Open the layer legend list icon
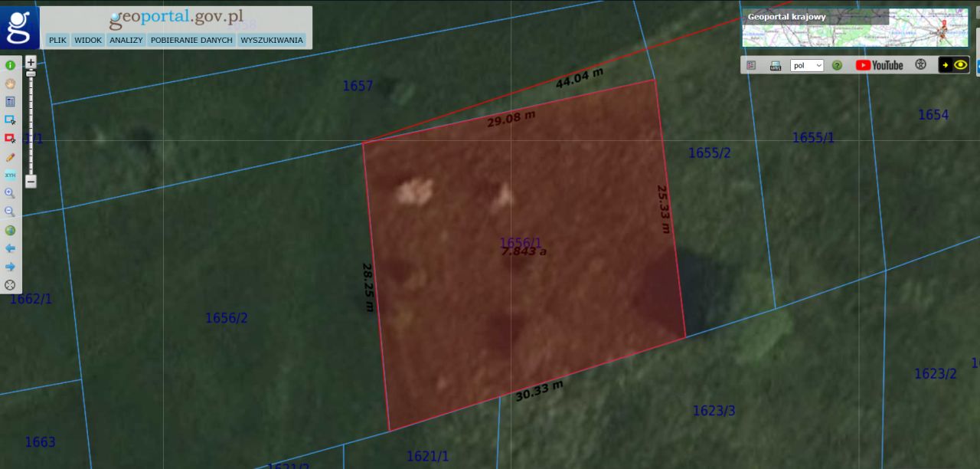 tap(751, 65)
